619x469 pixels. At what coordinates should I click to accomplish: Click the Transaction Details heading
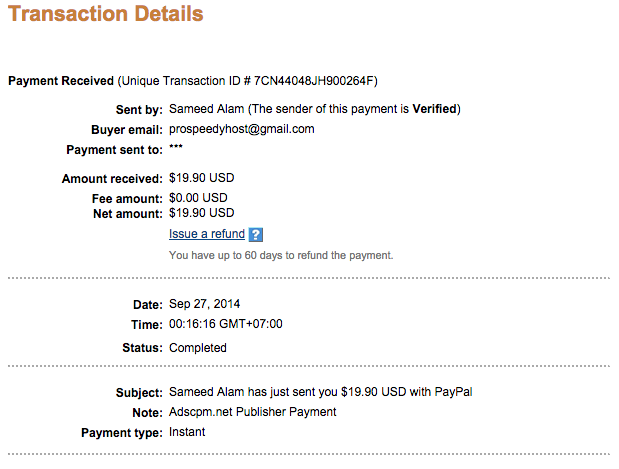click(105, 15)
